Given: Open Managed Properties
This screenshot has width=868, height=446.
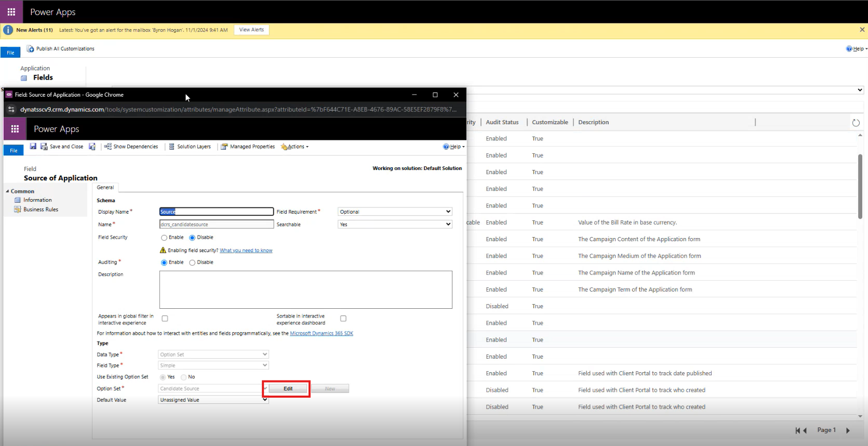Looking at the screenshot, I should point(248,147).
